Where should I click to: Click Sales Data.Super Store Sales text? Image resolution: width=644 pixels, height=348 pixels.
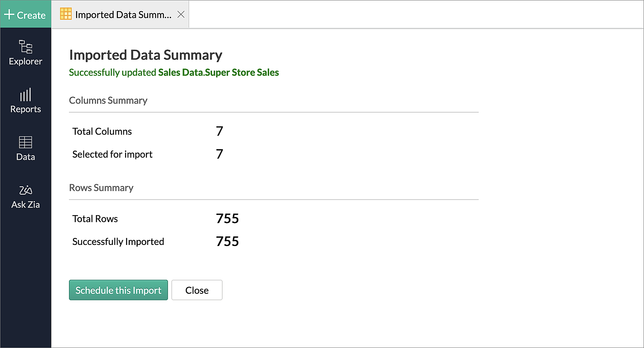(x=218, y=73)
